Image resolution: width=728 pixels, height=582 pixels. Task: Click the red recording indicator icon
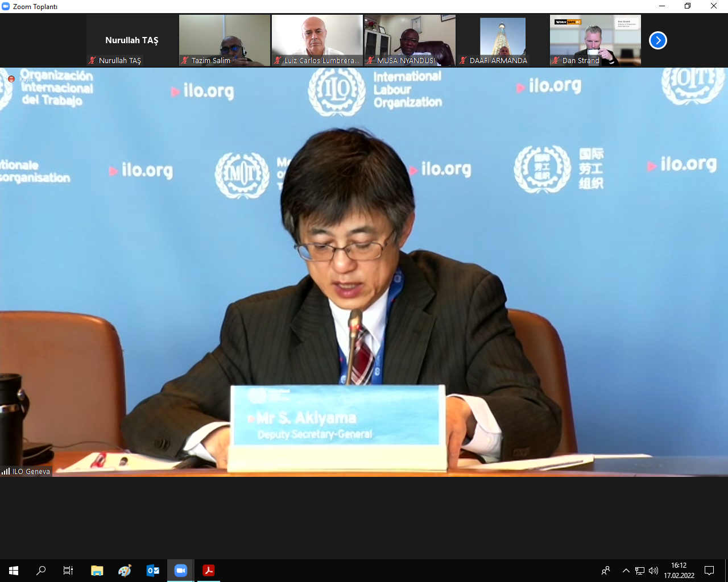pyautogui.click(x=11, y=79)
